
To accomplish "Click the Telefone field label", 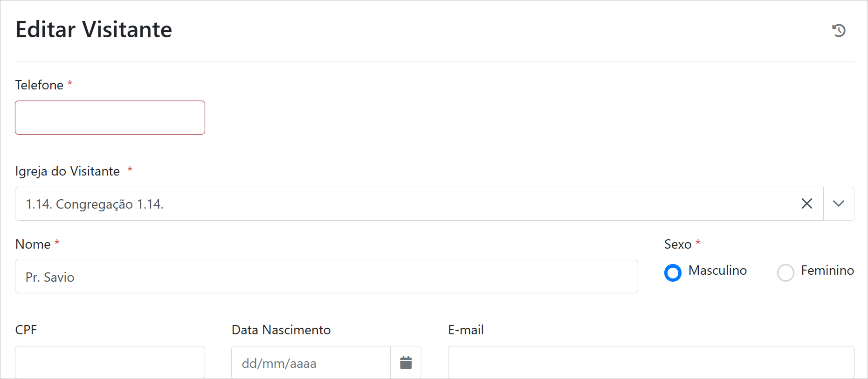I will coord(39,85).
